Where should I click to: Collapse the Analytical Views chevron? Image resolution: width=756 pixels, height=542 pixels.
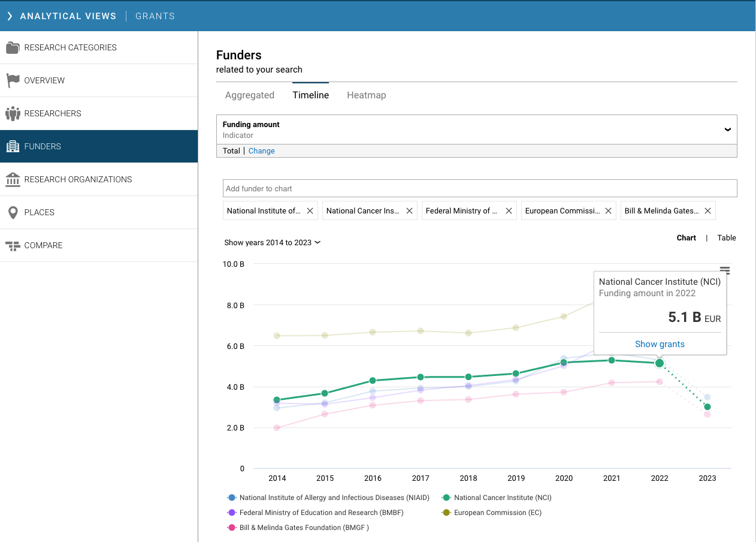click(x=10, y=16)
